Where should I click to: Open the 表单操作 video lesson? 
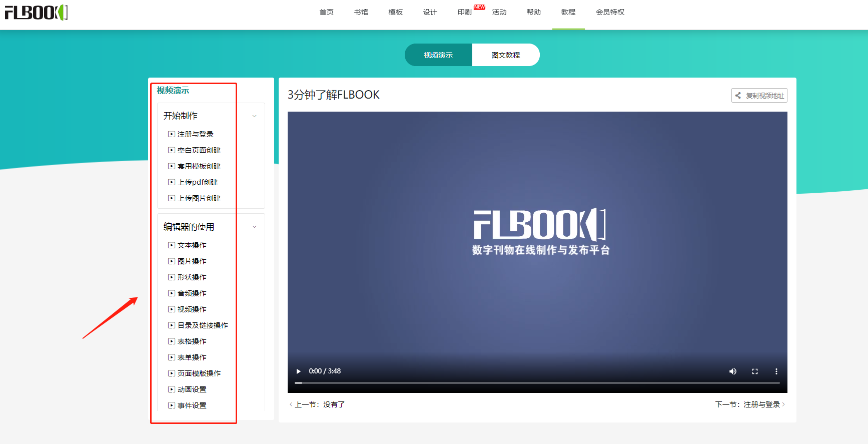(192, 357)
